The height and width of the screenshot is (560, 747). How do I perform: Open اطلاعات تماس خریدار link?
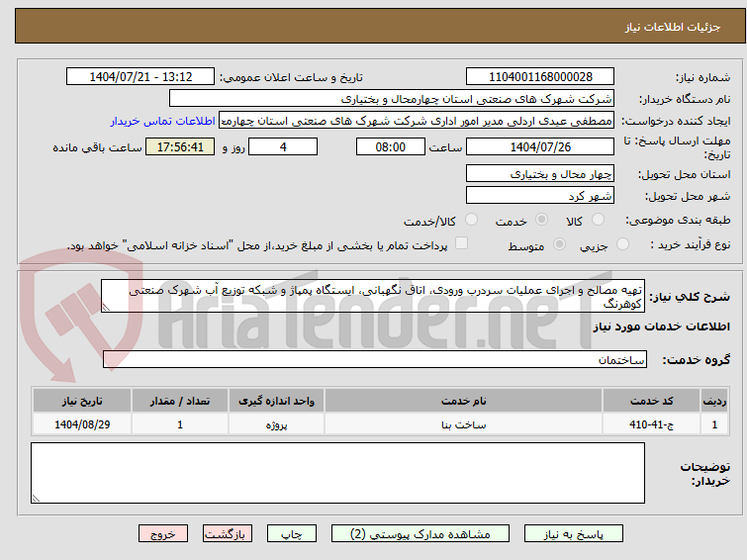[x=163, y=121]
